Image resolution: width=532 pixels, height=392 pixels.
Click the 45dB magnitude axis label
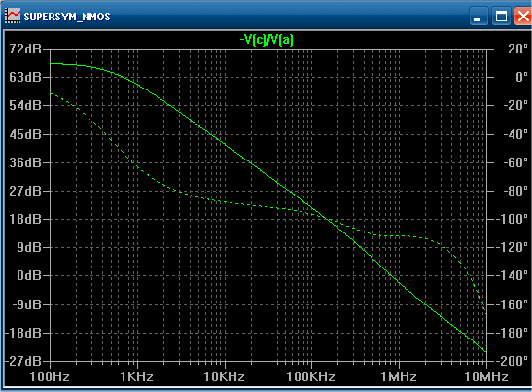(x=25, y=134)
